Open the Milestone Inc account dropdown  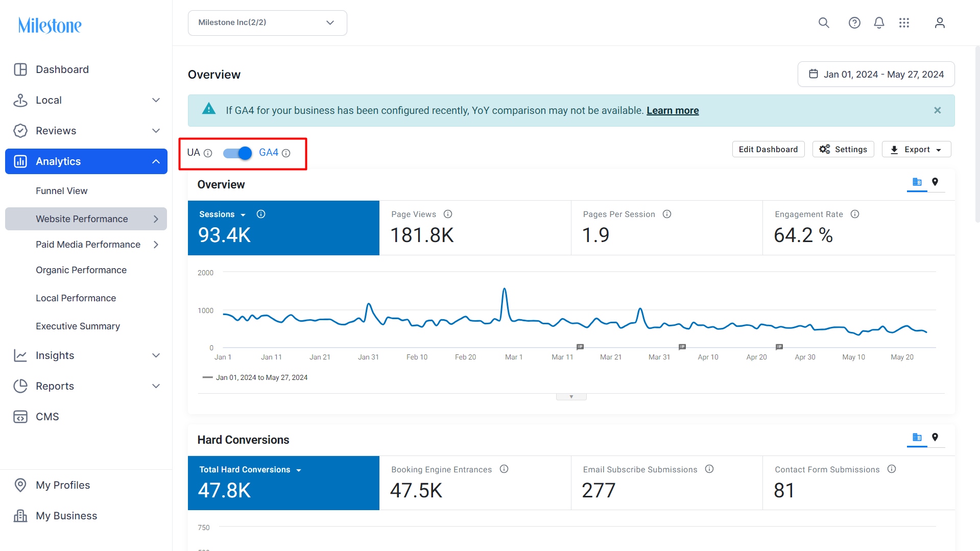tap(268, 23)
